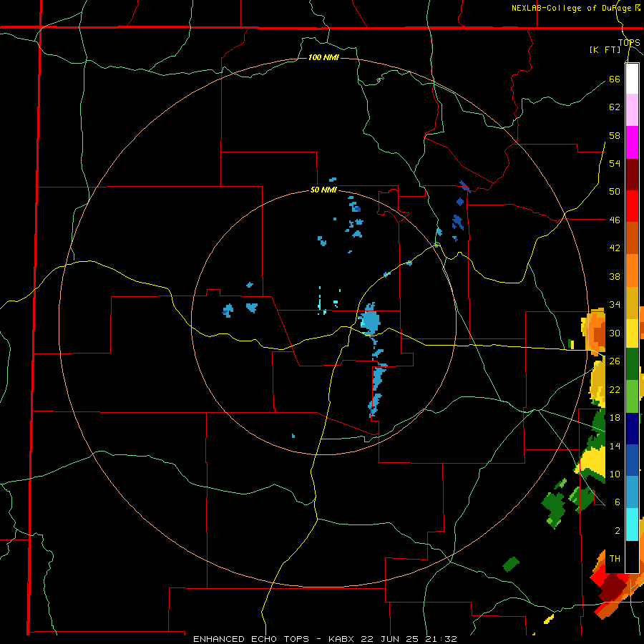Click the 66 legend value
Image resolution: width=644 pixels, height=644 pixels.
615,79
